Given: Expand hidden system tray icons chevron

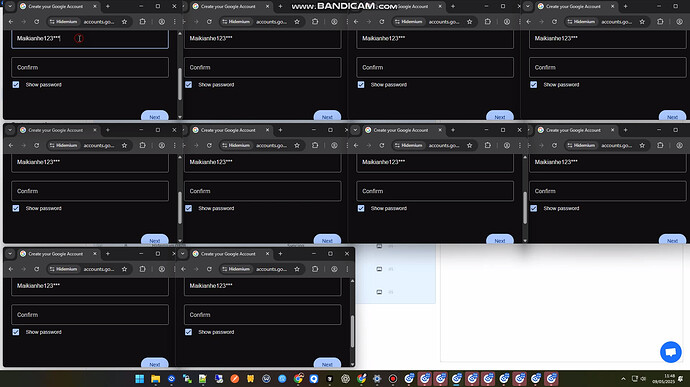Looking at the screenshot, I should [623, 379].
